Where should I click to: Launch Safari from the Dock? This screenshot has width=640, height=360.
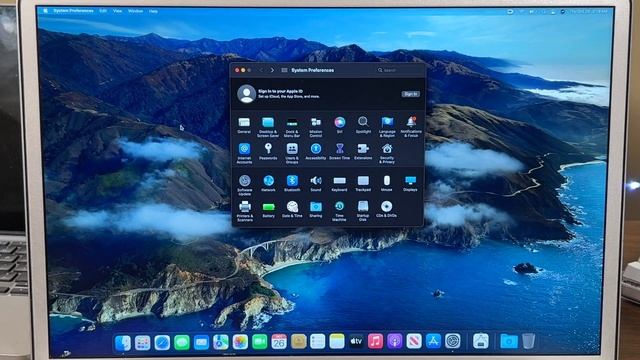tap(162, 342)
